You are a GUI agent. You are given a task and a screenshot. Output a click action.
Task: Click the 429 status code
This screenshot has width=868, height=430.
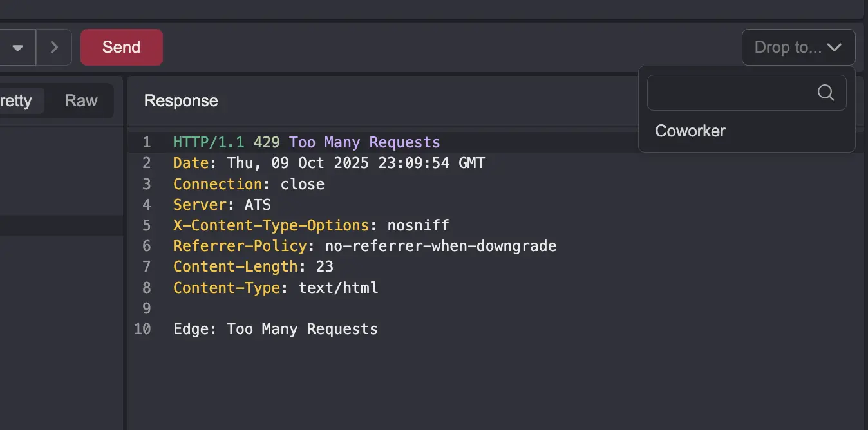(x=267, y=142)
